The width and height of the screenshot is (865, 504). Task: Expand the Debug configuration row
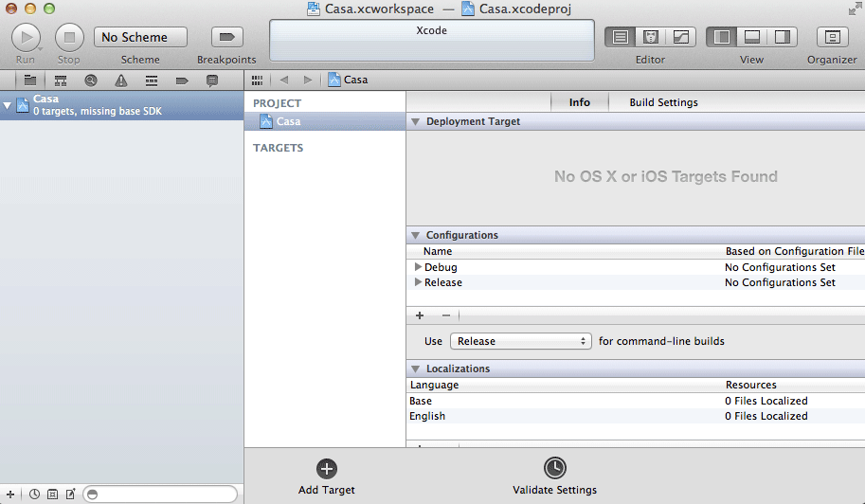click(418, 267)
